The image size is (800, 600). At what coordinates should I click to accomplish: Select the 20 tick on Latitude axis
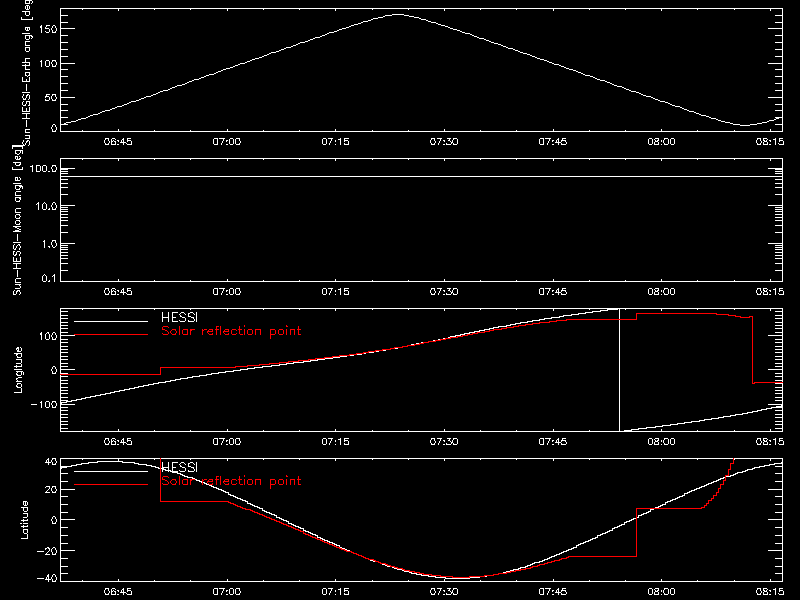[x=51, y=490]
